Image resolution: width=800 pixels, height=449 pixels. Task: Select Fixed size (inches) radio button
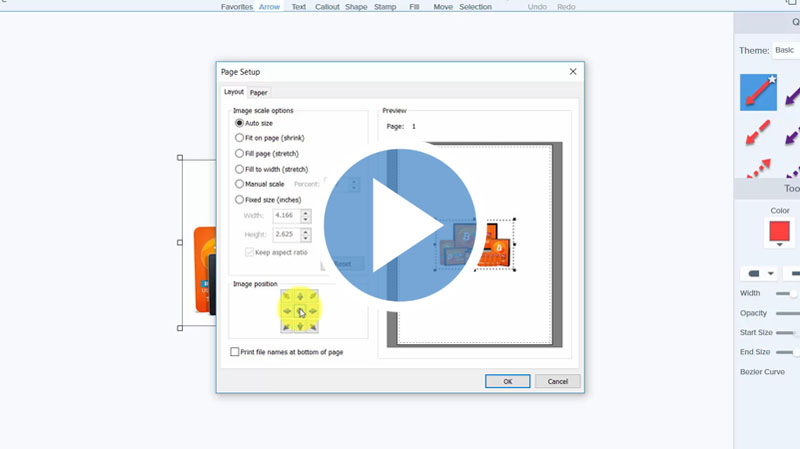[239, 200]
